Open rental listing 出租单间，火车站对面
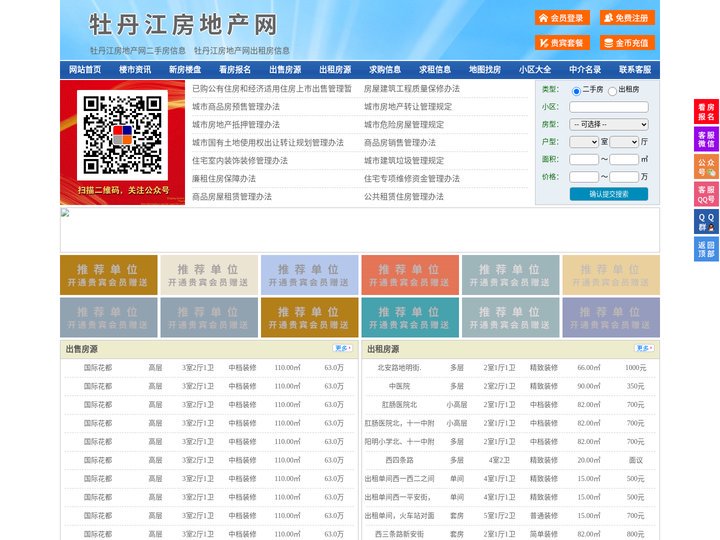720x540 pixels. click(x=399, y=516)
